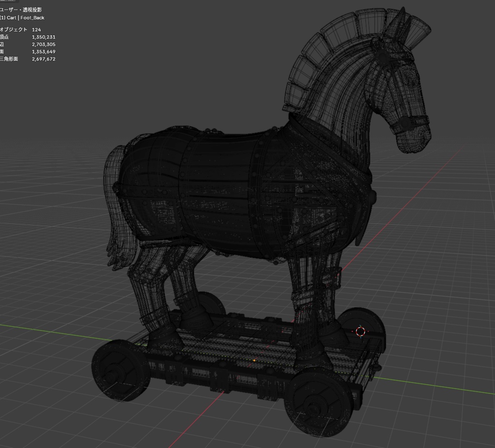Screen dimensions: 495x448
Task: Select the cart wheel beneath the horse's tail
Action: (x=121, y=370)
